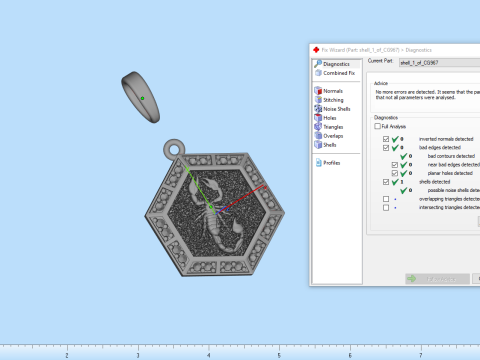Select the Combined Fix icon
The image size is (480, 360).
[318, 73]
